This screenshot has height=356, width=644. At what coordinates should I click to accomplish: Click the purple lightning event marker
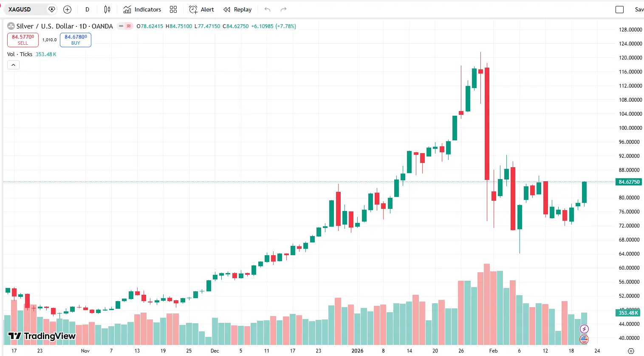[585, 329]
